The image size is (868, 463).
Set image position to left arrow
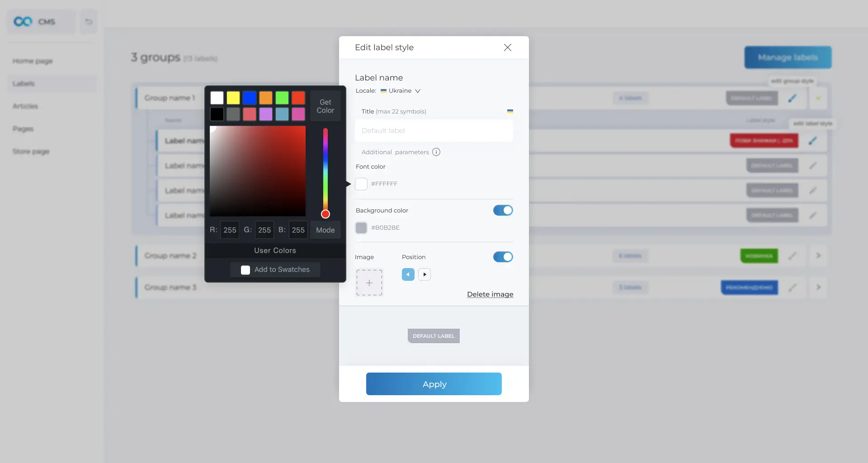(x=408, y=274)
